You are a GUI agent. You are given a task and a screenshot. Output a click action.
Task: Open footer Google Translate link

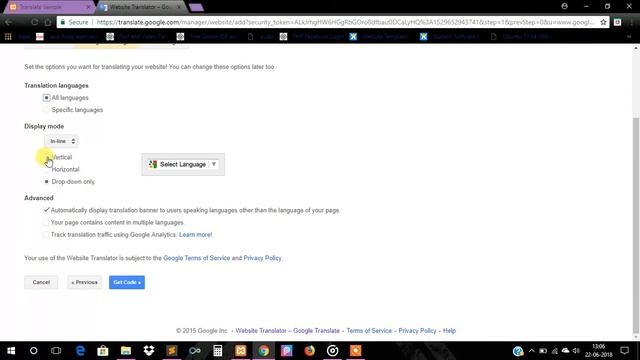[x=316, y=331]
